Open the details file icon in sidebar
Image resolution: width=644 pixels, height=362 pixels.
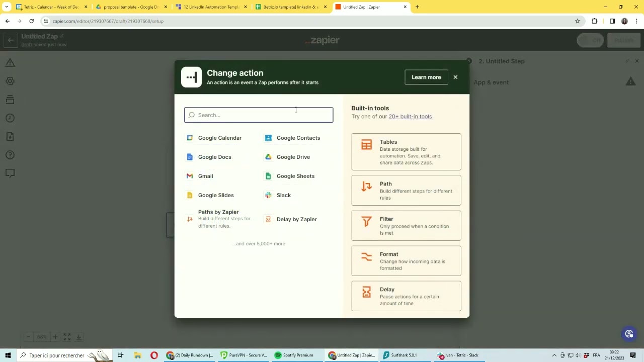pyautogui.click(x=10, y=137)
